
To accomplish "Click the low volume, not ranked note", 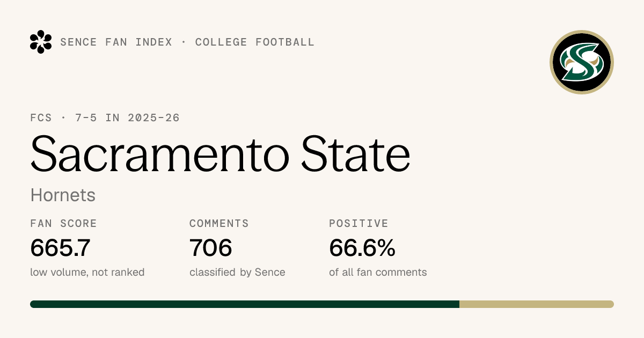I will pos(87,273).
